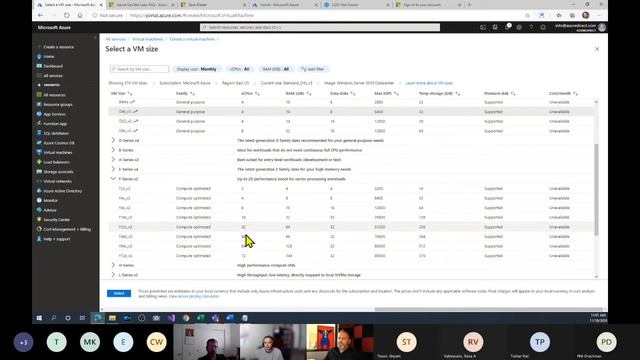The width and height of the screenshot is (640, 360).
Task: Open the feedback smiley icon
Action: coord(543,27)
